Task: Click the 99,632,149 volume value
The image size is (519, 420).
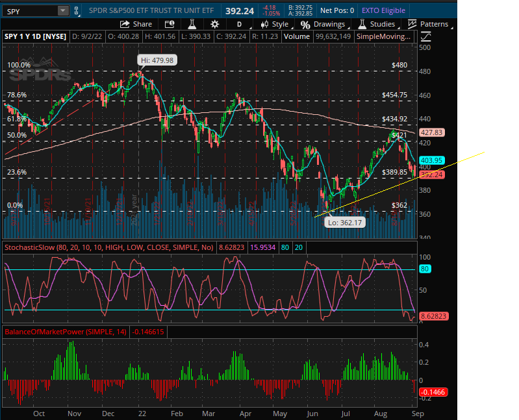Action: (333, 36)
